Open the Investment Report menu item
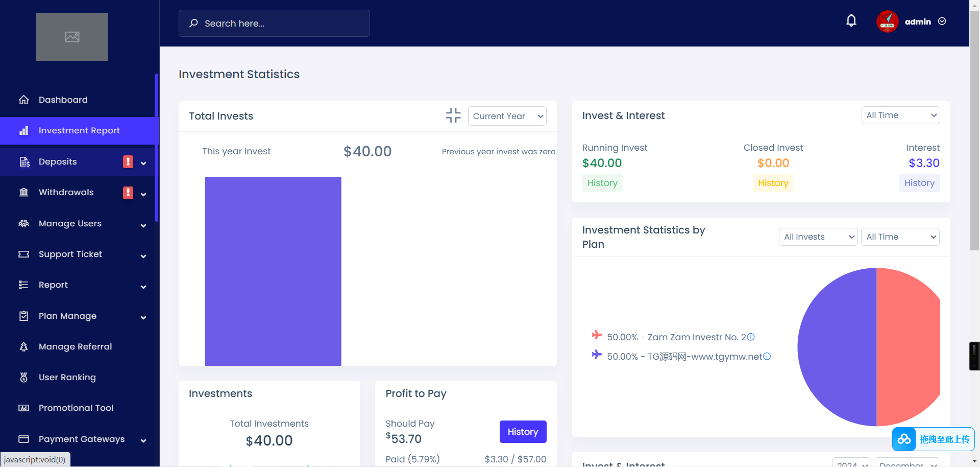Viewport: 980px width, 467px height. coord(79,131)
